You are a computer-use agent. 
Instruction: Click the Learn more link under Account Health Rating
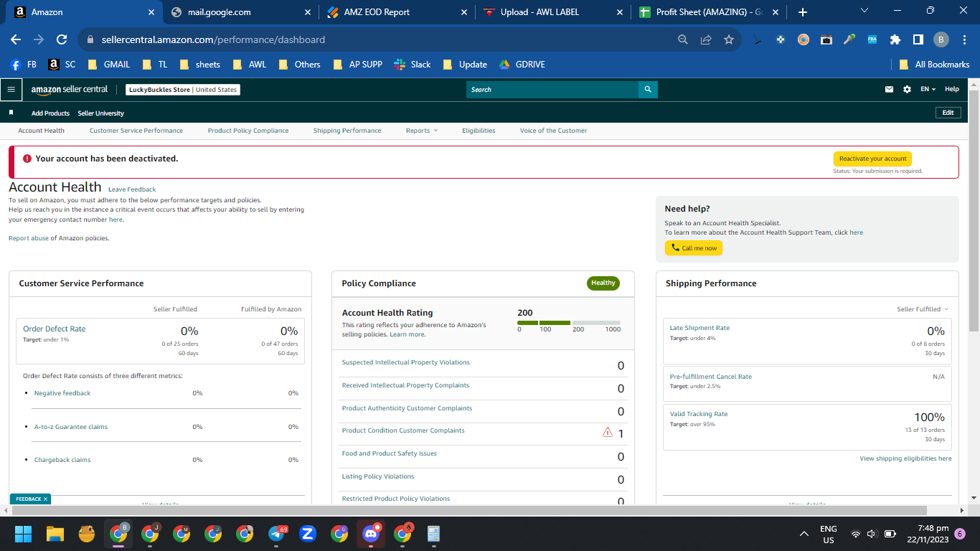pos(407,334)
